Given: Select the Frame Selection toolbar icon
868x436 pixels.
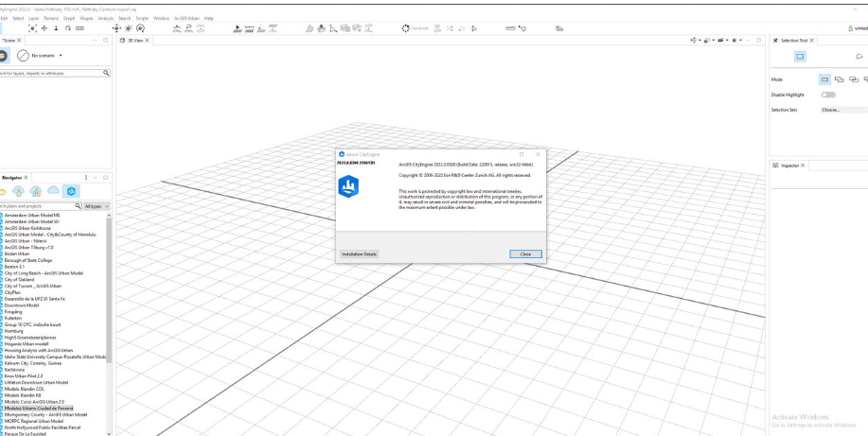Looking at the screenshot, I should point(33,28).
